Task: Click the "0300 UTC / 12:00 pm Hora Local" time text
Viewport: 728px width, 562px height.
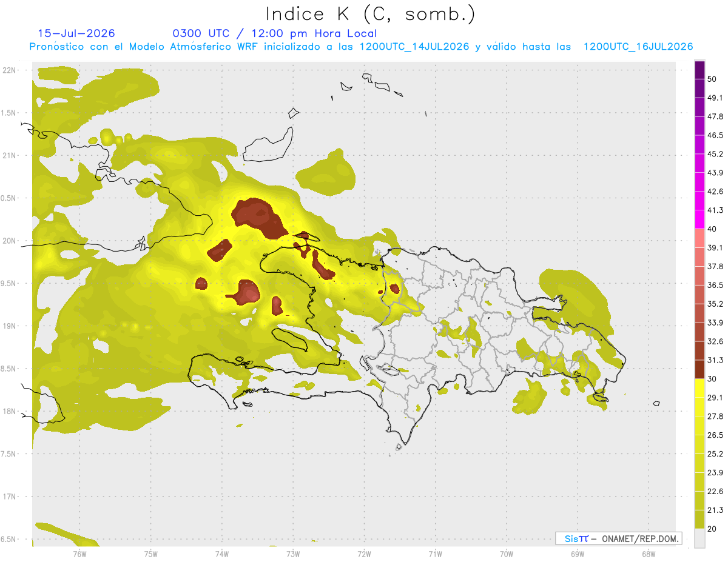Action: coord(275,33)
